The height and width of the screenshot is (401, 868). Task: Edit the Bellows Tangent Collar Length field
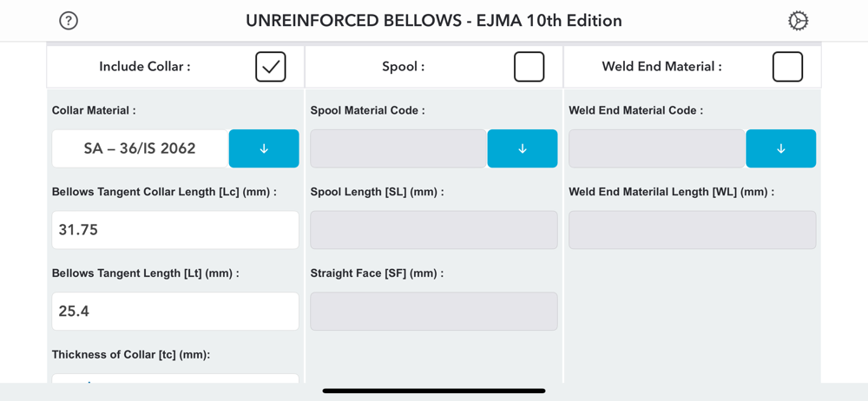pos(175,230)
